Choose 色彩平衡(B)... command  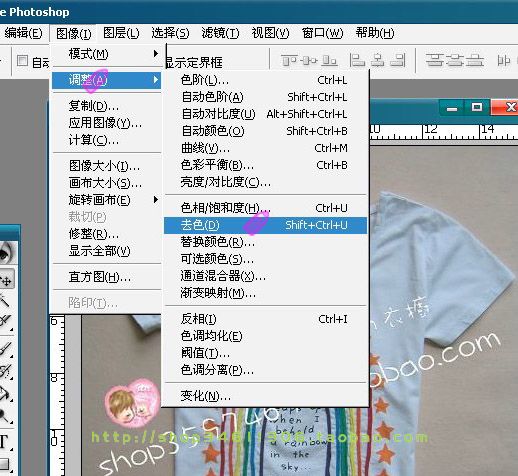click(x=265, y=165)
